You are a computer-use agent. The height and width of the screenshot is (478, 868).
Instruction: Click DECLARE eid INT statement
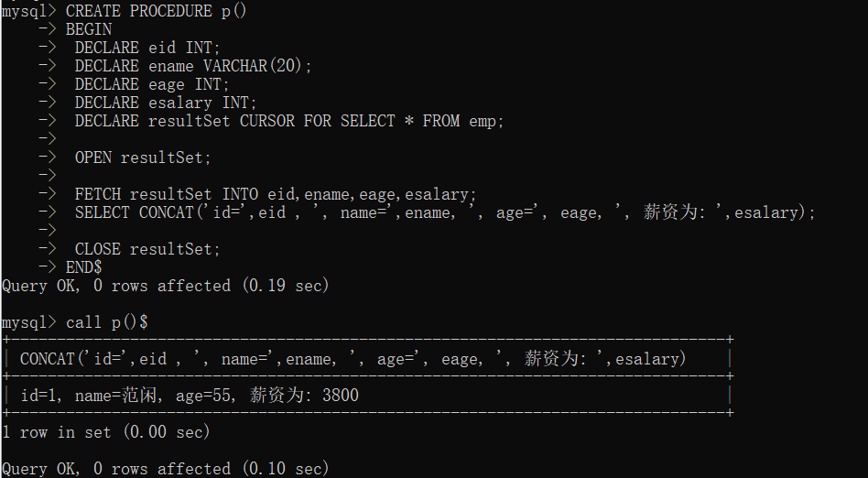pyautogui.click(x=147, y=48)
